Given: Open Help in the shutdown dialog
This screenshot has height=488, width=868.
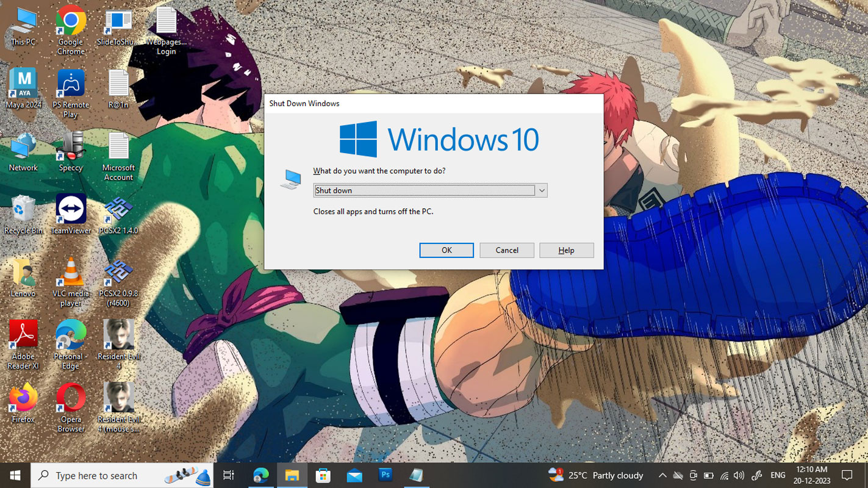Looking at the screenshot, I should click(567, 250).
